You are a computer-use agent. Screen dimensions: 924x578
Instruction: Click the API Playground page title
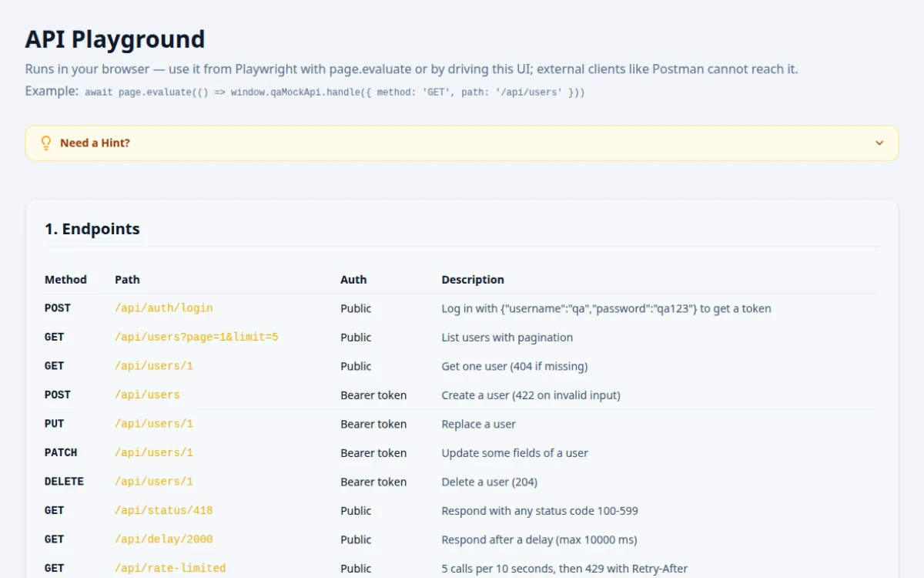(115, 39)
